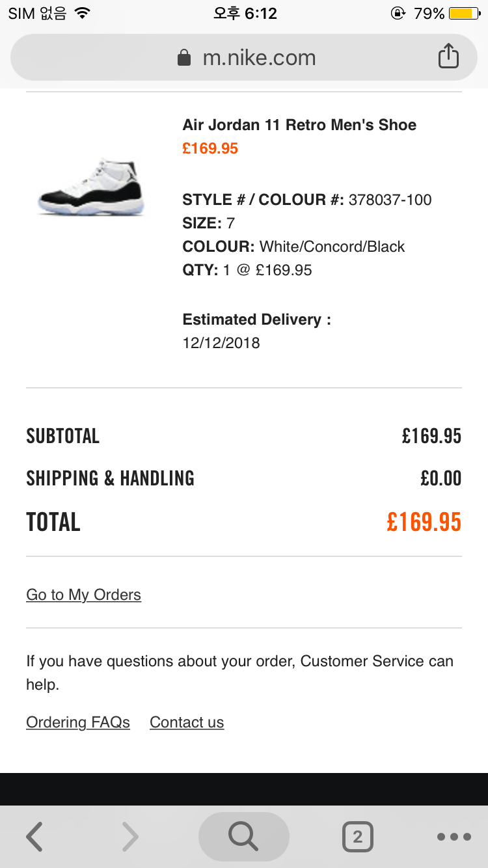Image resolution: width=488 pixels, height=868 pixels.
Task: Tap the orange total amount £169.95
Action: tap(424, 522)
